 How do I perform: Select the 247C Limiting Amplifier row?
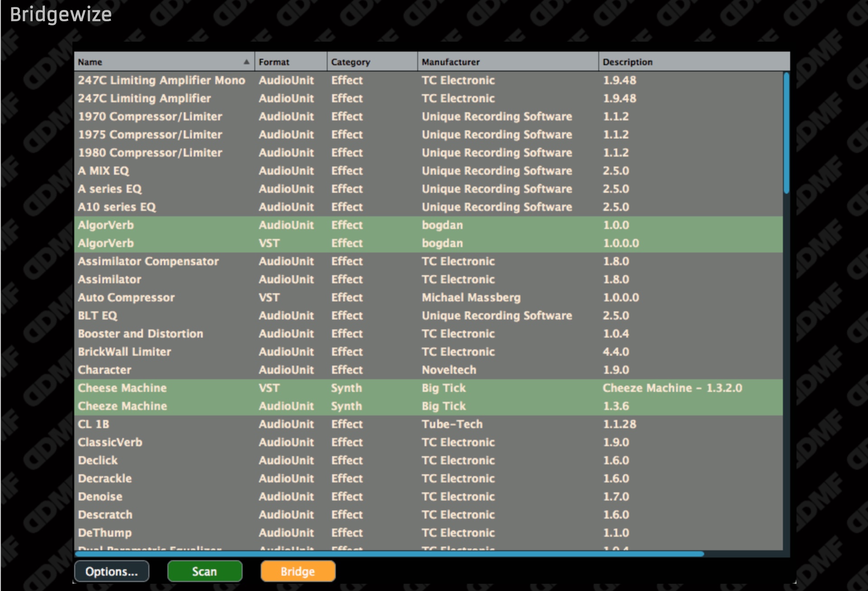click(x=429, y=98)
